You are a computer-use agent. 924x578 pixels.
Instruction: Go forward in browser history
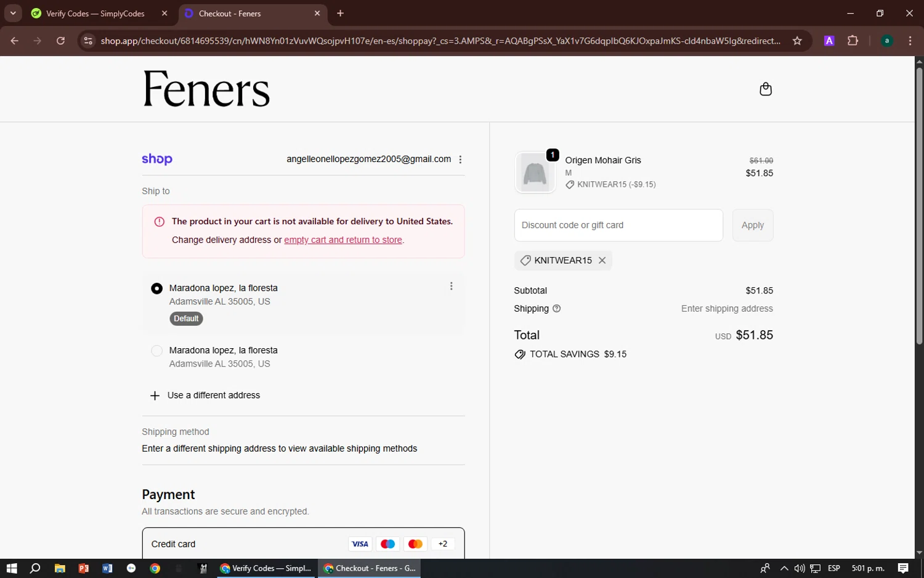point(38,41)
